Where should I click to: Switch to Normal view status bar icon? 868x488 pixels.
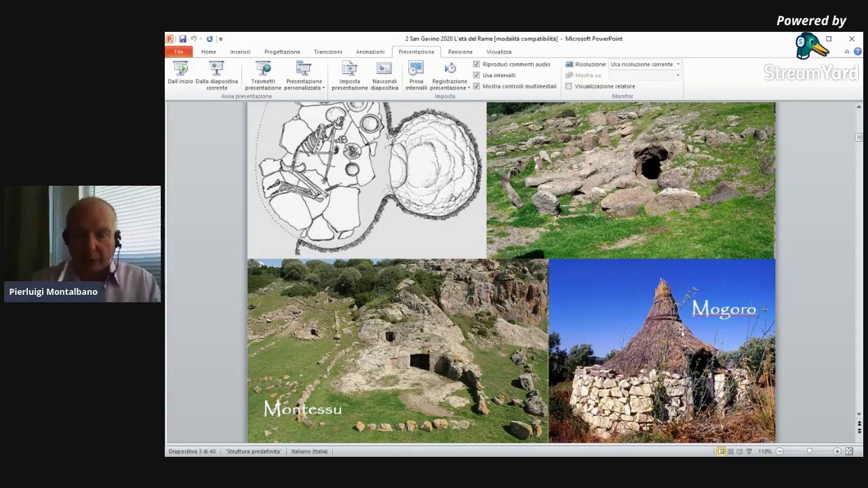(x=721, y=451)
